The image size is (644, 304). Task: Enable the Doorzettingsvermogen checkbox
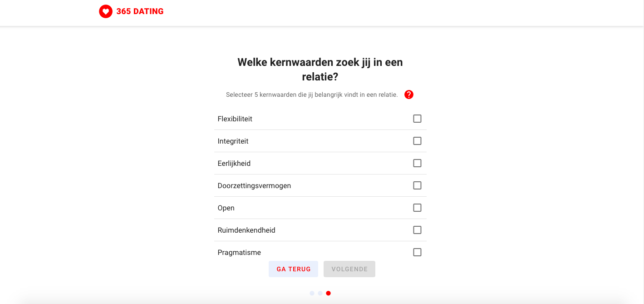point(417,185)
